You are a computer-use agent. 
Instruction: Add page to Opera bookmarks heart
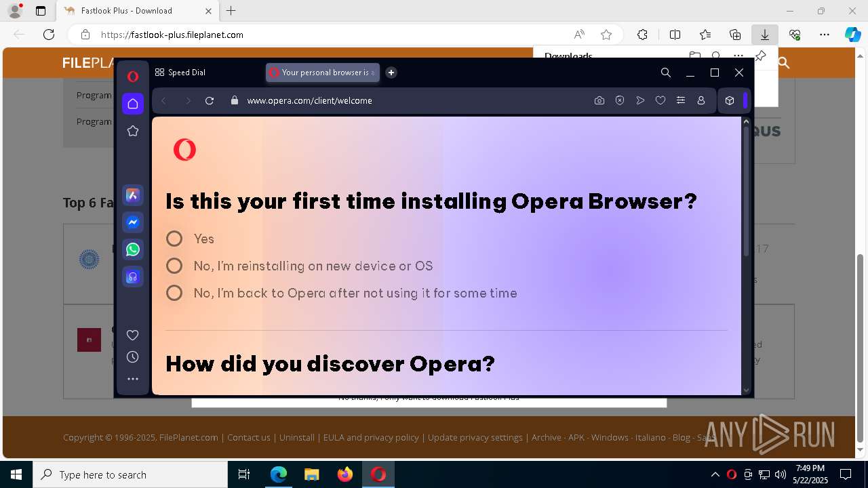tap(660, 100)
